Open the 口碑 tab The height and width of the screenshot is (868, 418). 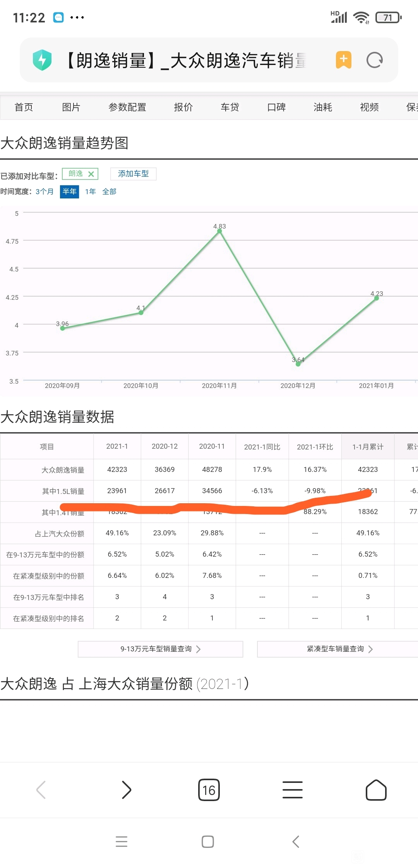click(276, 107)
